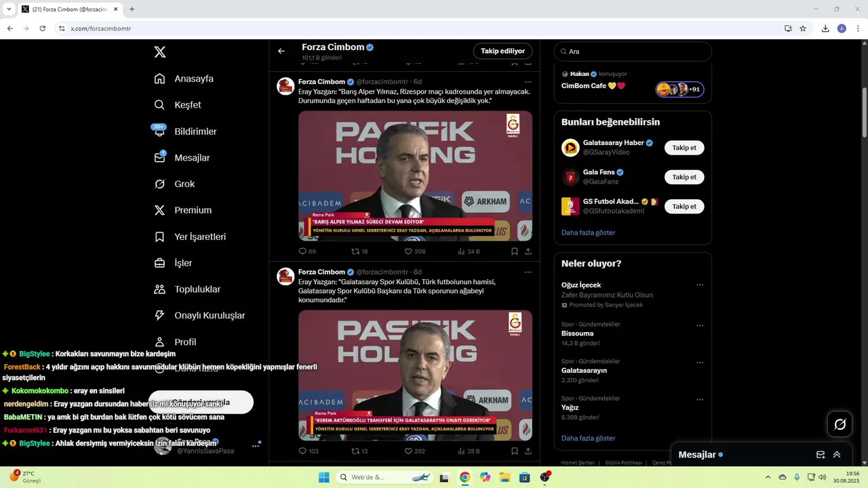Open options for Bissouma trend
The height and width of the screenshot is (488, 868).
point(700,325)
